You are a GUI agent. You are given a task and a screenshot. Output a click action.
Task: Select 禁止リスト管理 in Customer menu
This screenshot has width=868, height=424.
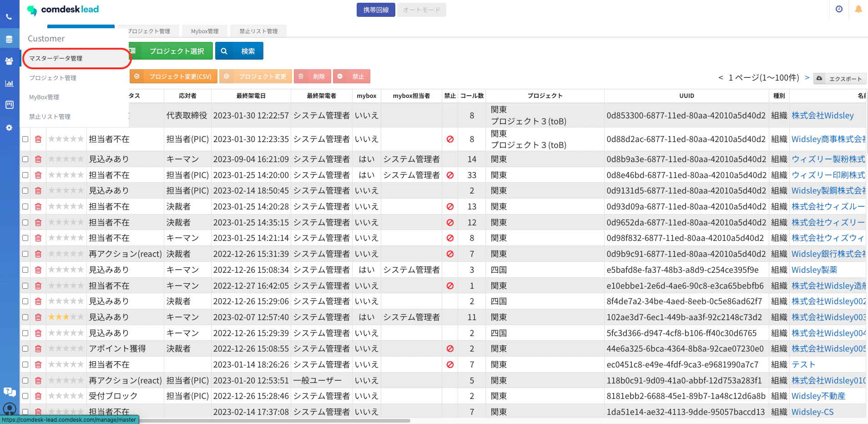coord(50,117)
